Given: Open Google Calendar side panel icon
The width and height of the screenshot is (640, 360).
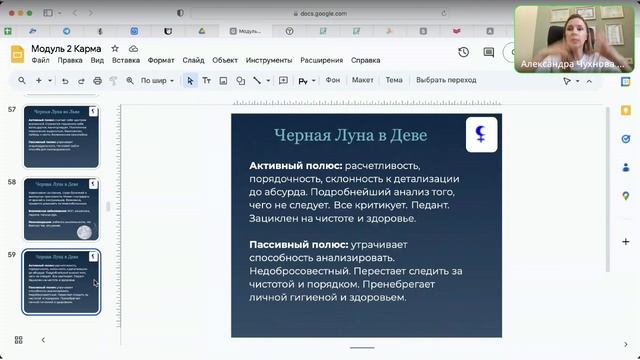Looking at the screenshot, I should 625,82.
